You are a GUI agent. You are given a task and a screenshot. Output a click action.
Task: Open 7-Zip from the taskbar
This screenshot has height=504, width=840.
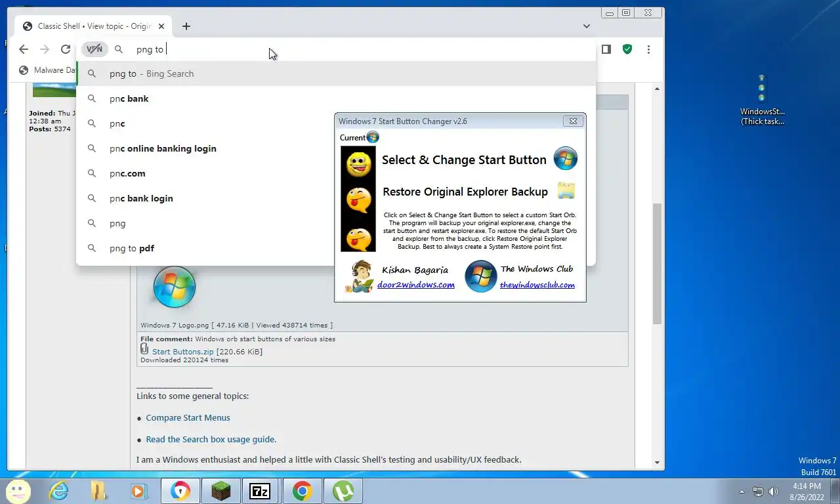pyautogui.click(x=261, y=491)
